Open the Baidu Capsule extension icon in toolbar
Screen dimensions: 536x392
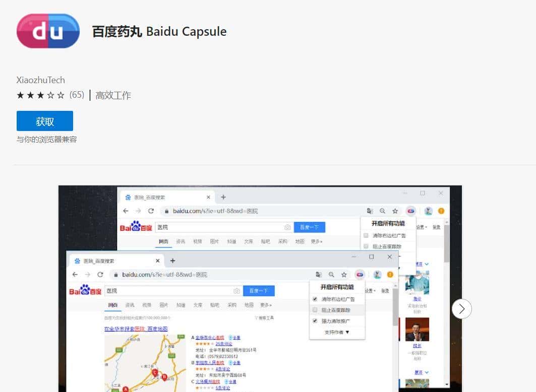point(360,275)
